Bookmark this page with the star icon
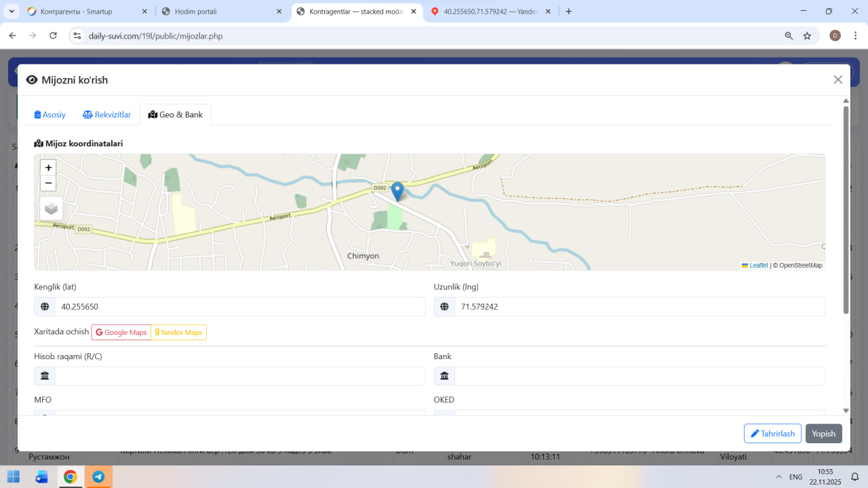This screenshot has width=868, height=488. pos(807,36)
